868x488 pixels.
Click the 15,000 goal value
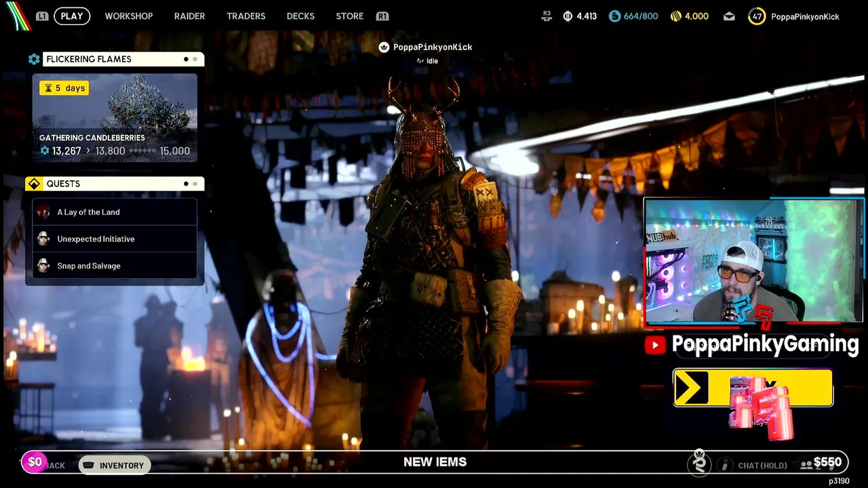175,151
